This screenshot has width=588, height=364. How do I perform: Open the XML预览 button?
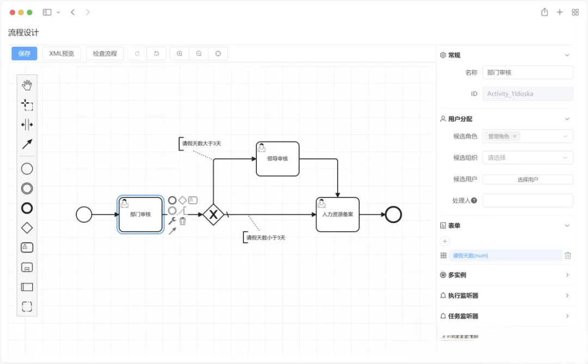coord(62,54)
